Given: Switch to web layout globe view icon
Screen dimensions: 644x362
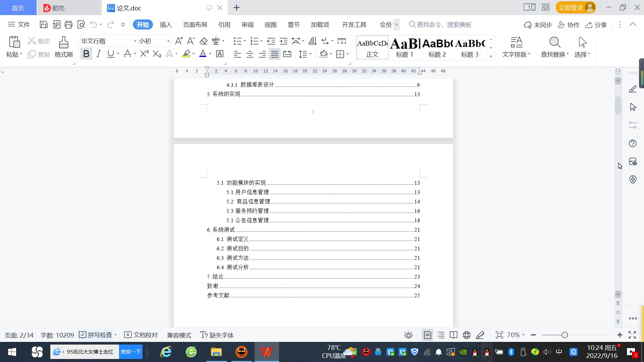Looking at the screenshot, I should coord(466,335).
